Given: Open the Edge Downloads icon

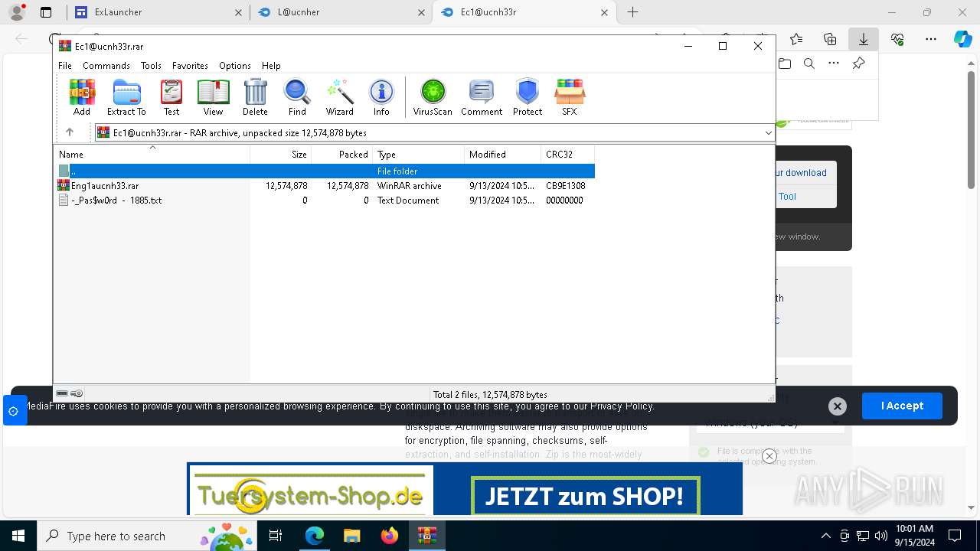Looking at the screenshot, I should pos(863,39).
